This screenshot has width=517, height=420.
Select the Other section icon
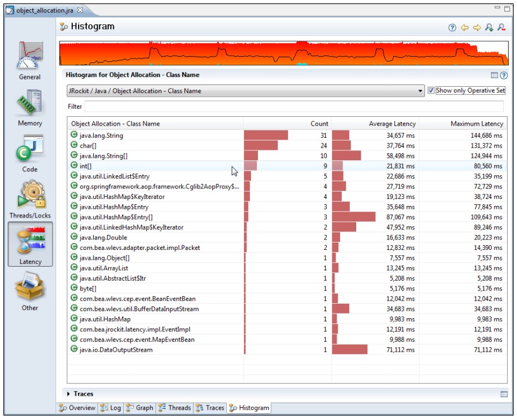(x=29, y=288)
